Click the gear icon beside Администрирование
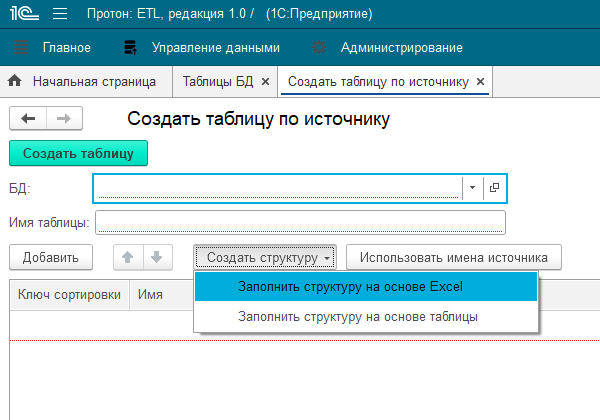 click(319, 47)
